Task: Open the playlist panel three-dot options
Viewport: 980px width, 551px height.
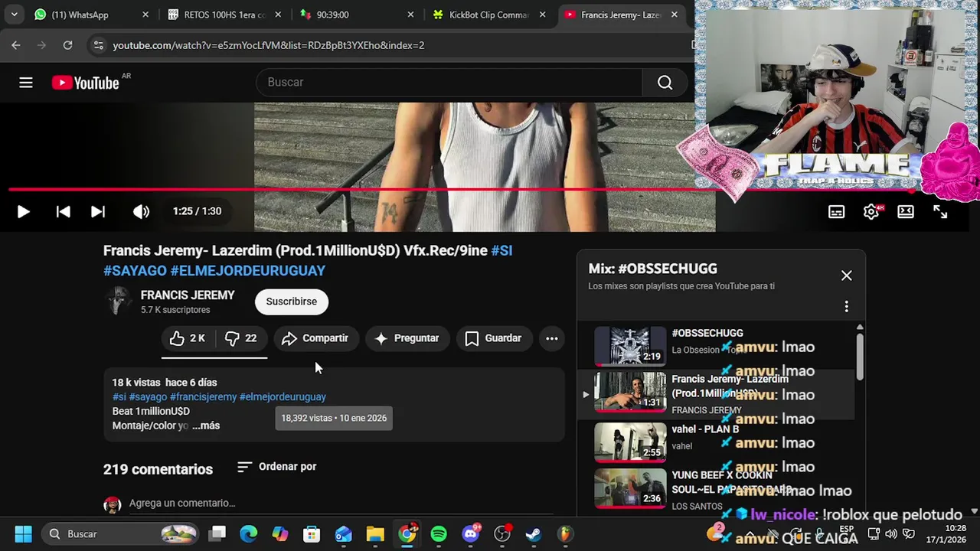Action: (846, 307)
